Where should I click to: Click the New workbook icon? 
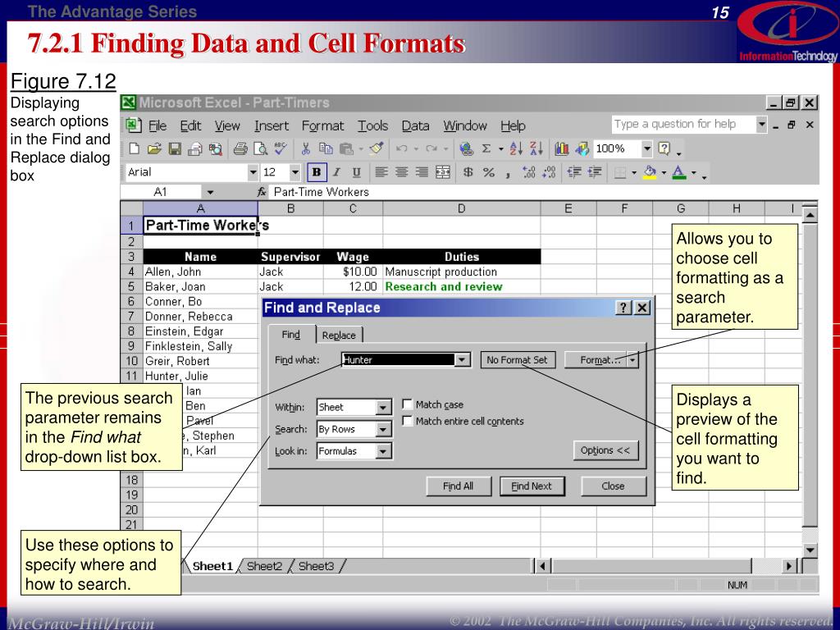coord(135,149)
